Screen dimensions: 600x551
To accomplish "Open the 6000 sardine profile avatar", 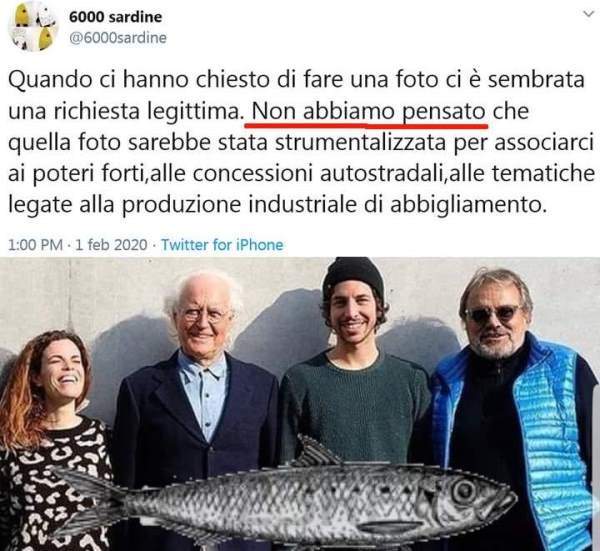I will tap(34, 28).
